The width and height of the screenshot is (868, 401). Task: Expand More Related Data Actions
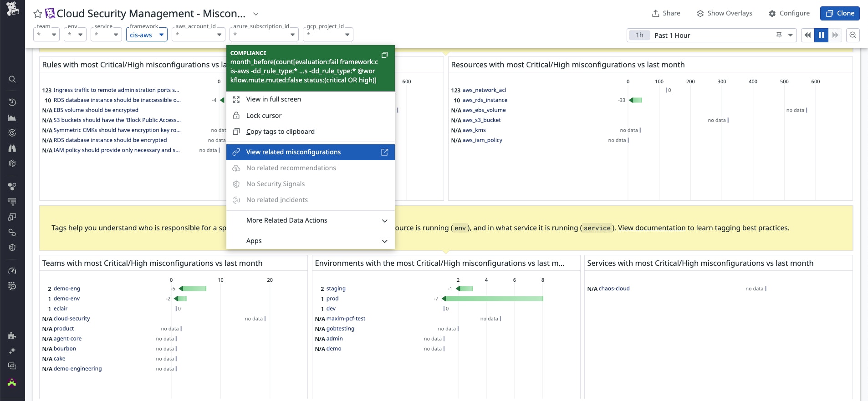click(310, 220)
